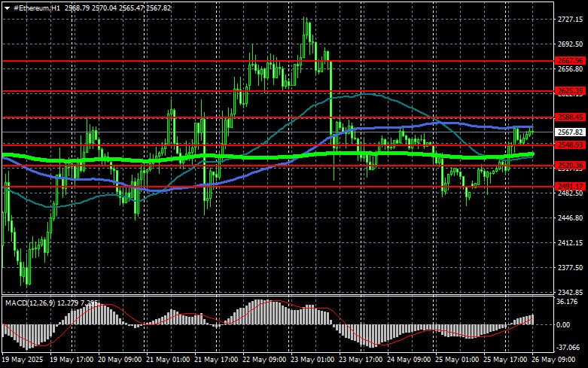Click the 2625.35 red level label
Screen dimensions: 588x368
[571, 91]
